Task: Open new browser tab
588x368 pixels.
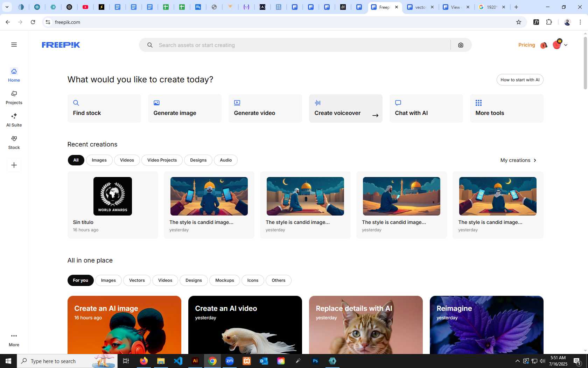Action: pyautogui.click(x=516, y=7)
